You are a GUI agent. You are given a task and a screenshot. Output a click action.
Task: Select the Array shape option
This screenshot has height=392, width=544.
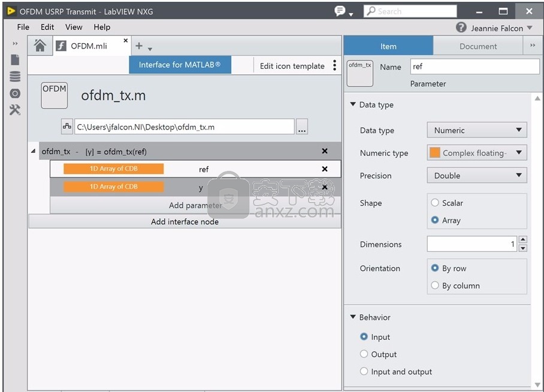[435, 220]
